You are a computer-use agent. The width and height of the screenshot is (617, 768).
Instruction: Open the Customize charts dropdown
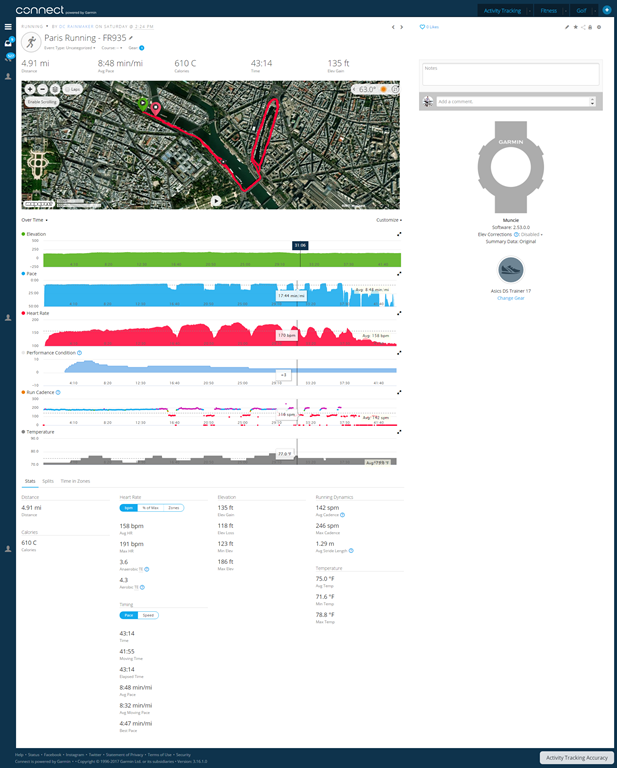pyautogui.click(x=389, y=220)
